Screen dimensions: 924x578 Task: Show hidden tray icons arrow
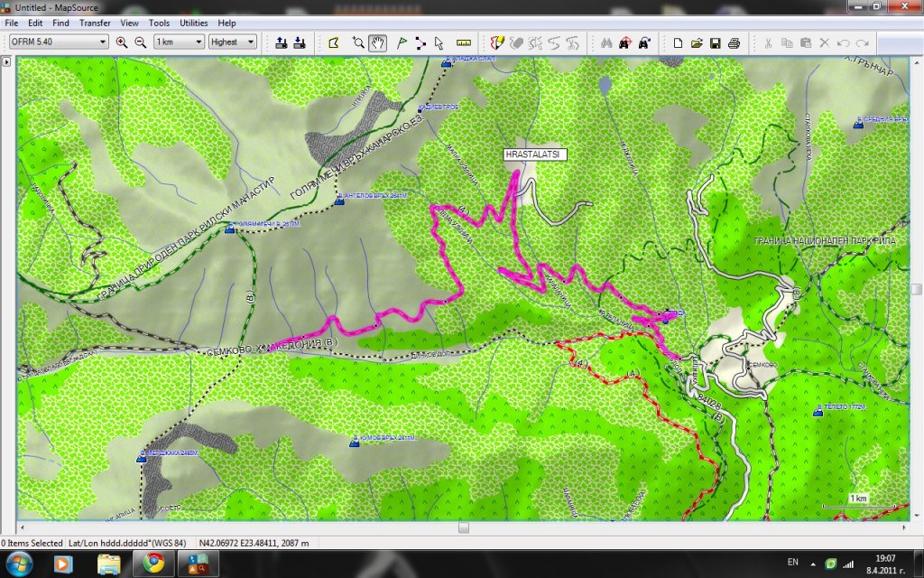(x=813, y=564)
